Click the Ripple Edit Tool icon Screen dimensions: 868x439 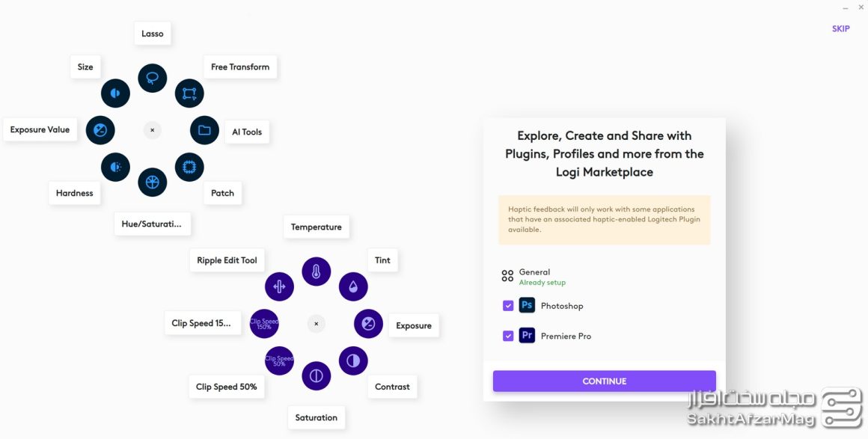tap(279, 286)
